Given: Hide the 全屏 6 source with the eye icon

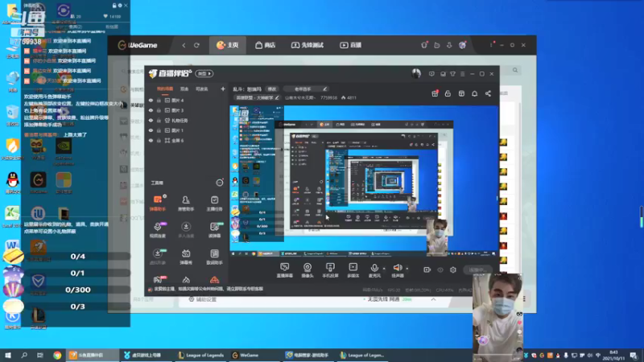Looking at the screenshot, I should pyautogui.click(x=151, y=140).
